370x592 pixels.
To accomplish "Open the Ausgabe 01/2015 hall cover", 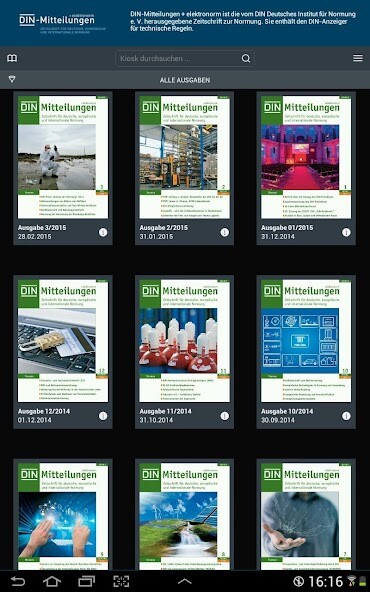I will pyautogui.click(x=306, y=157).
